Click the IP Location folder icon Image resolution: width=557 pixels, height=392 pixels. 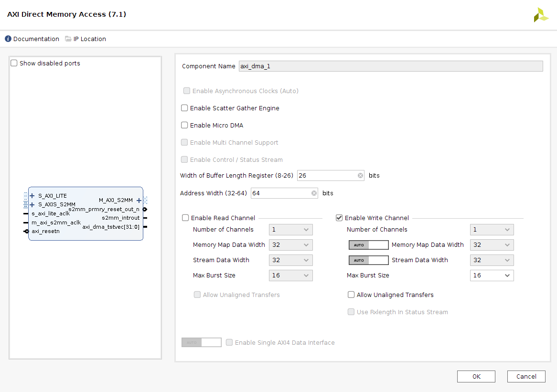tap(68, 39)
